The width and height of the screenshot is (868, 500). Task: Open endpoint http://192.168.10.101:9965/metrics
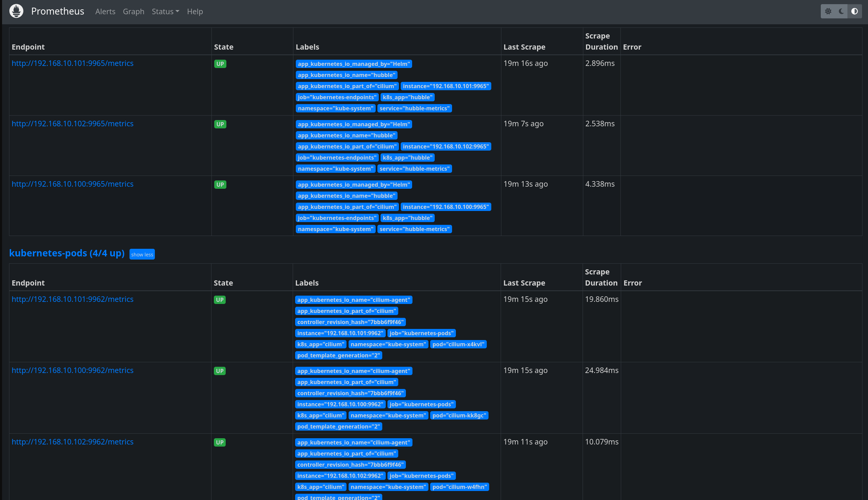tap(73, 63)
